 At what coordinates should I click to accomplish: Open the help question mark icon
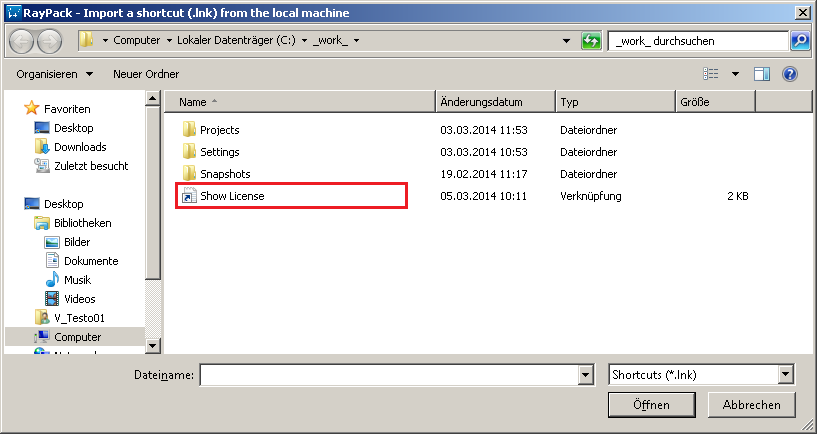tap(789, 74)
